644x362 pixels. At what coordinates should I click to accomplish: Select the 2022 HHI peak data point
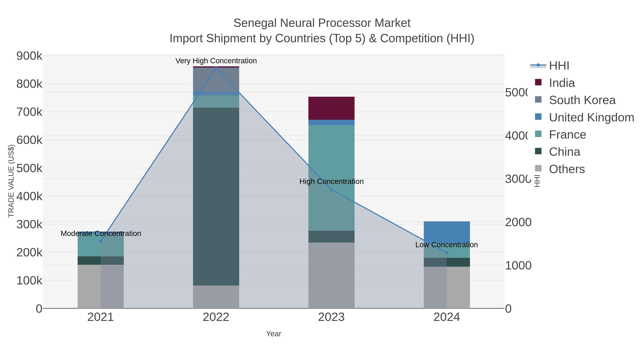216,68
